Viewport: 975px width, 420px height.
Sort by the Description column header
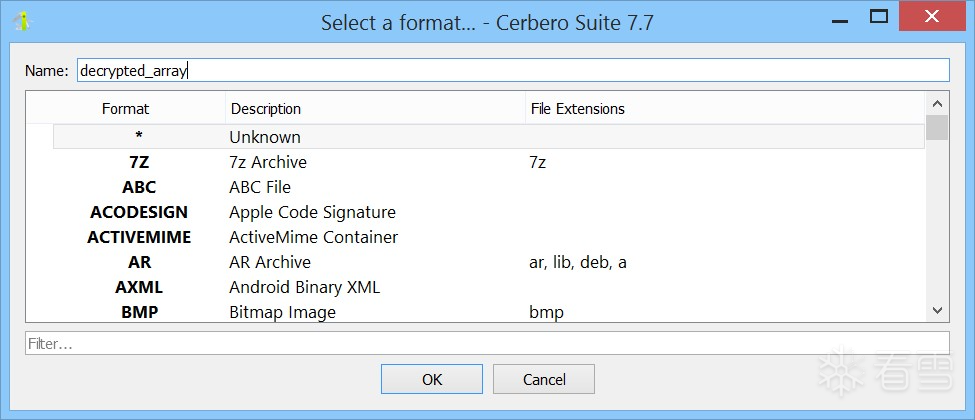click(375, 108)
